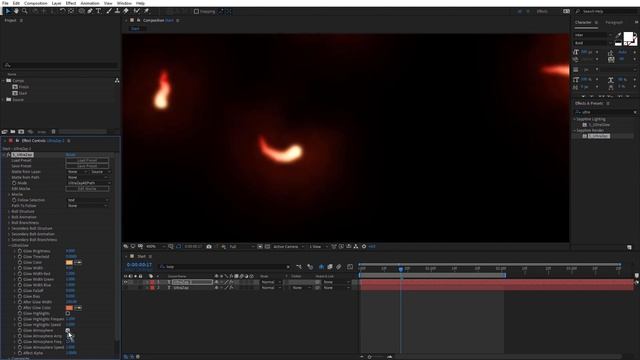Click Save Preset button
The width and height of the screenshot is (640, 360).
click(x=87, y=166)
